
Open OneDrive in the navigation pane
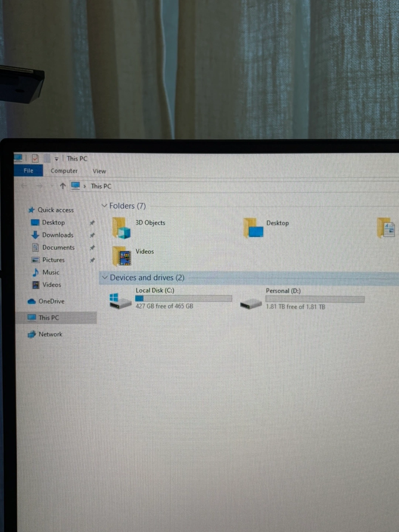[51, 301]
